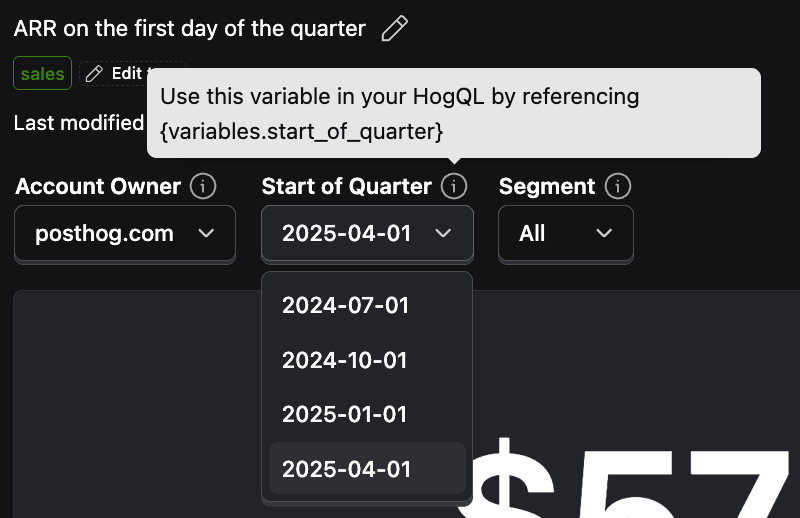Click the pencil icon beside the insight title
The height and width of the screenshot is (518, 800).
tap(394, 29)
